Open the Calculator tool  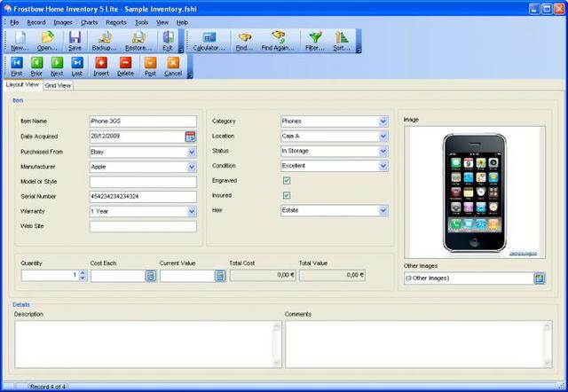pos(209,41)
